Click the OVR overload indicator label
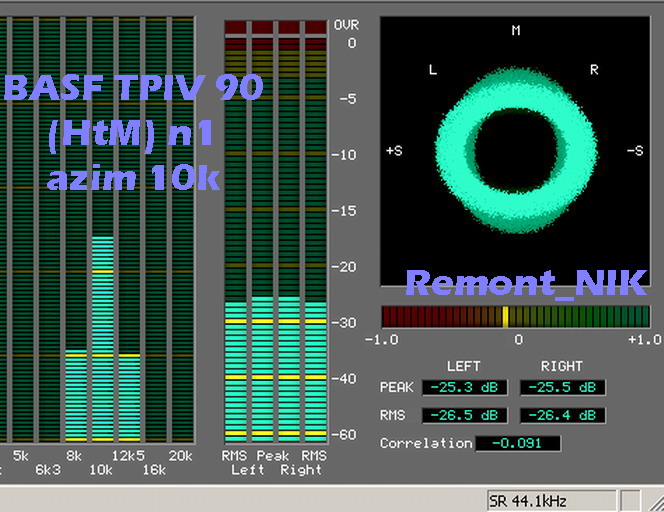 pyautogui.click(x=345, y=24)
